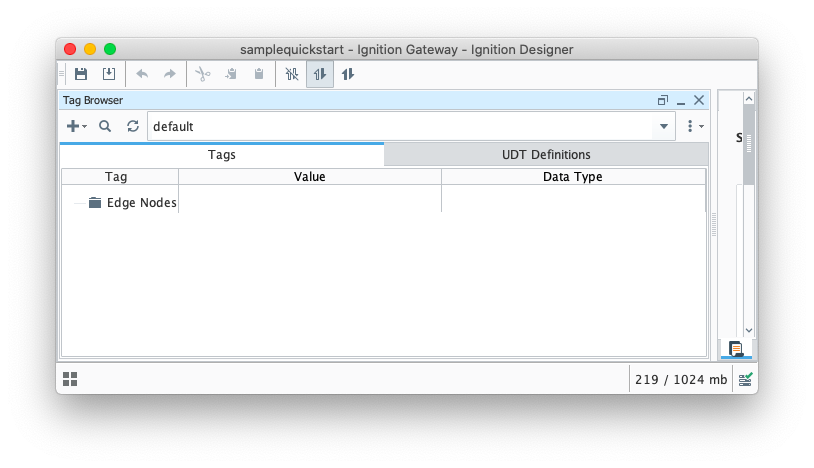Screen dimensions: 814x468
Task: Enable read-only communication mode
Action: (x=320, y=74)
